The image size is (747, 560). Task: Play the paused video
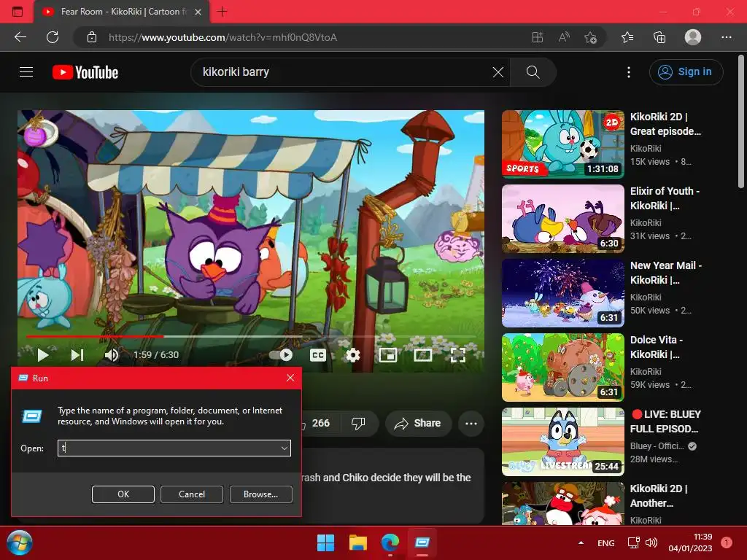(x=43, y=355)
